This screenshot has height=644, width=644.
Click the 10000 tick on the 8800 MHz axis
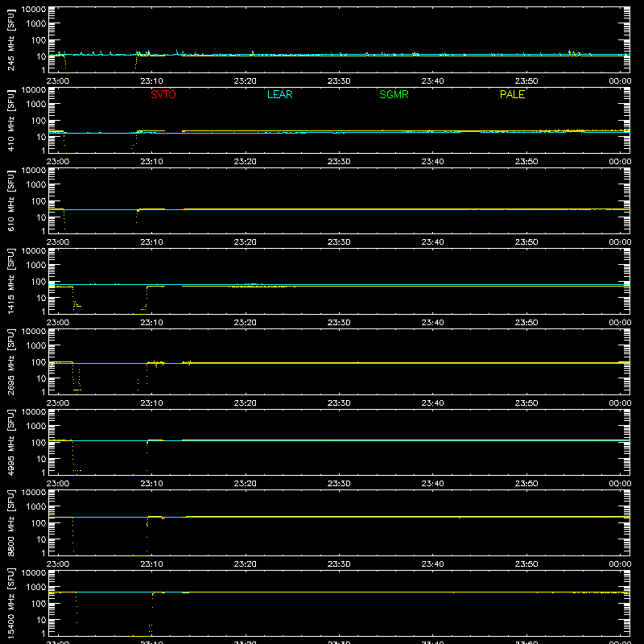click(x=34, y=493)
